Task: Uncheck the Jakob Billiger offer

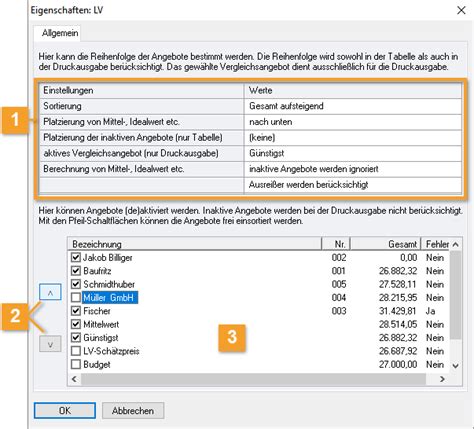Action: [76, 257]
